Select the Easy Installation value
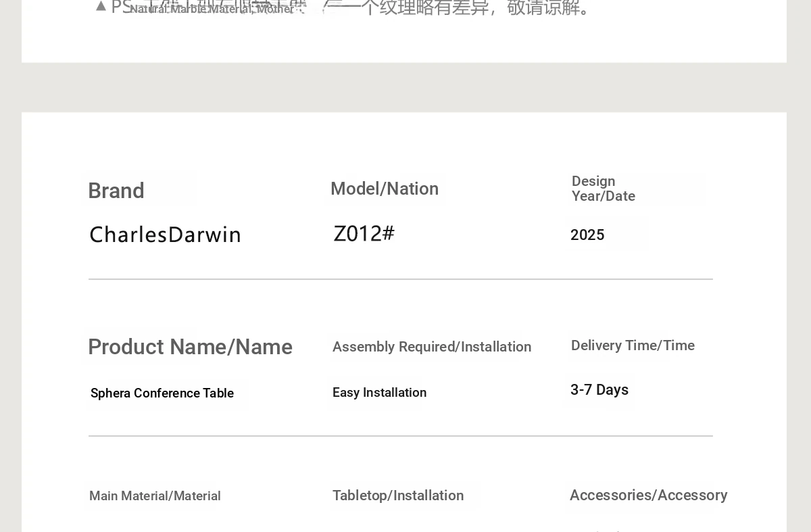This screenshot has height=532, width=811. point(379,393)
